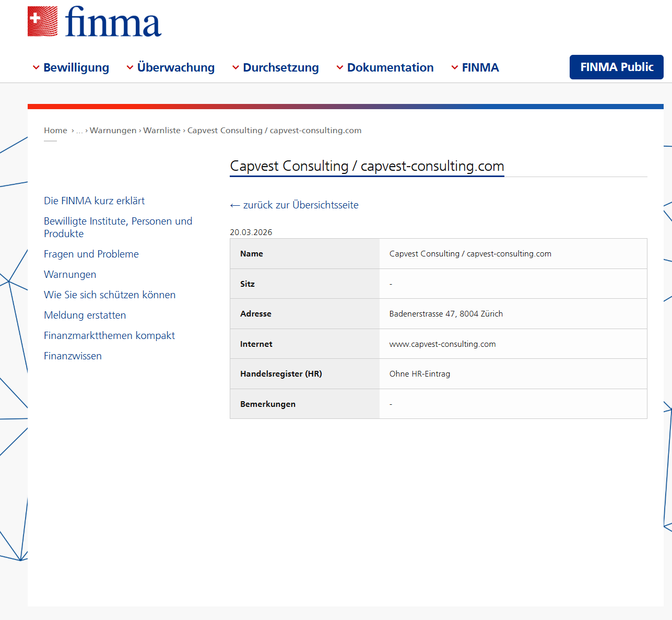Screen dimensions: 672x620
Task: Open the Bewilligung navigation menu
Action: coord(76,67)
